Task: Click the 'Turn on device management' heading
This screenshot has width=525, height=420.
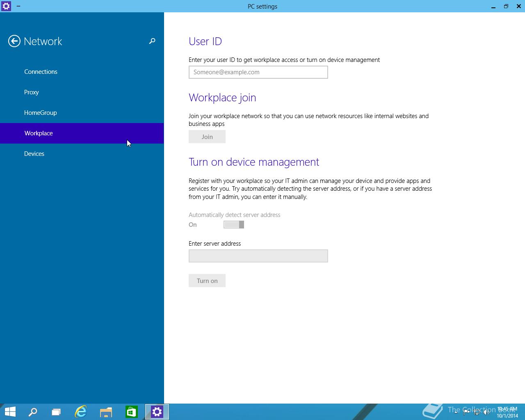Action: pos(254,162)
